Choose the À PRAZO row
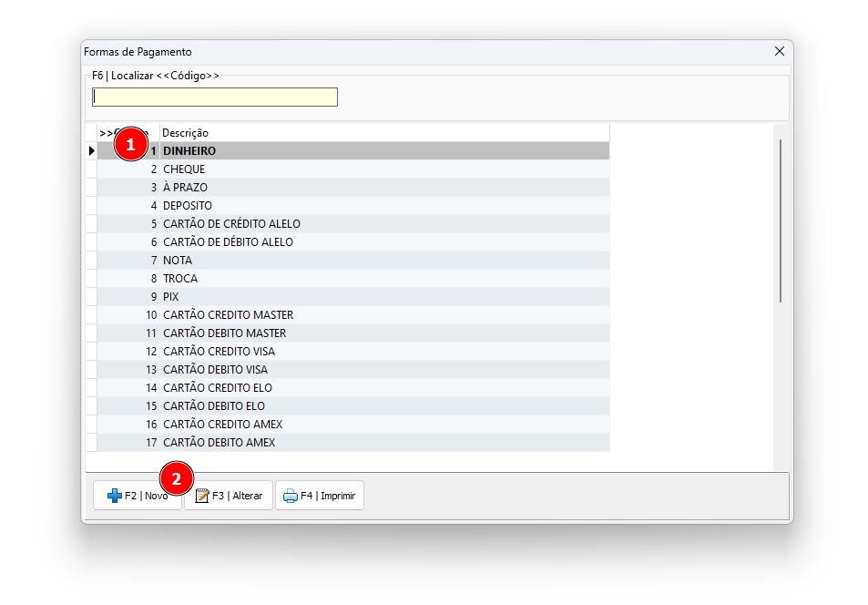The image size is (868, 605). 185,188
